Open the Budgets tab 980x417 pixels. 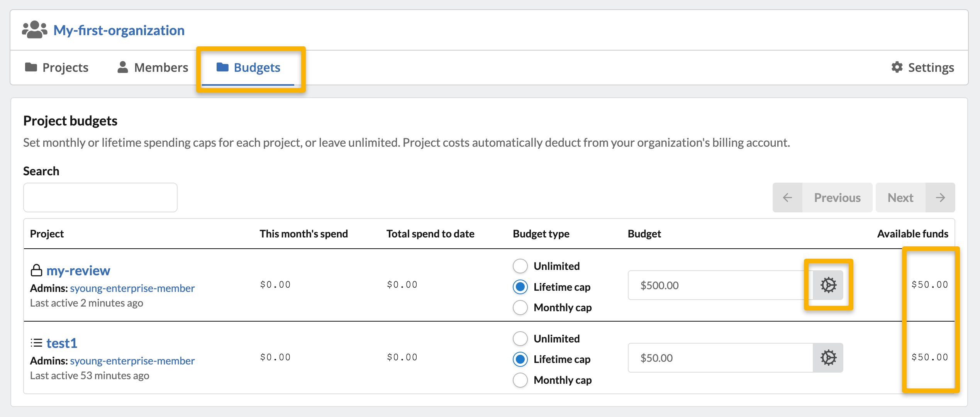pyautogui.click(x=249, y=68)
